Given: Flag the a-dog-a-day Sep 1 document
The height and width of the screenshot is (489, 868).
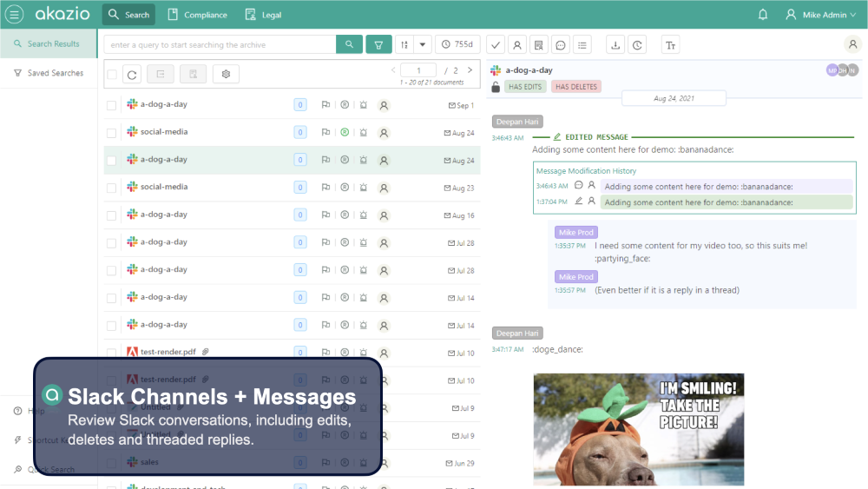Looking at the screenshot, I should (x=325, y=105).
